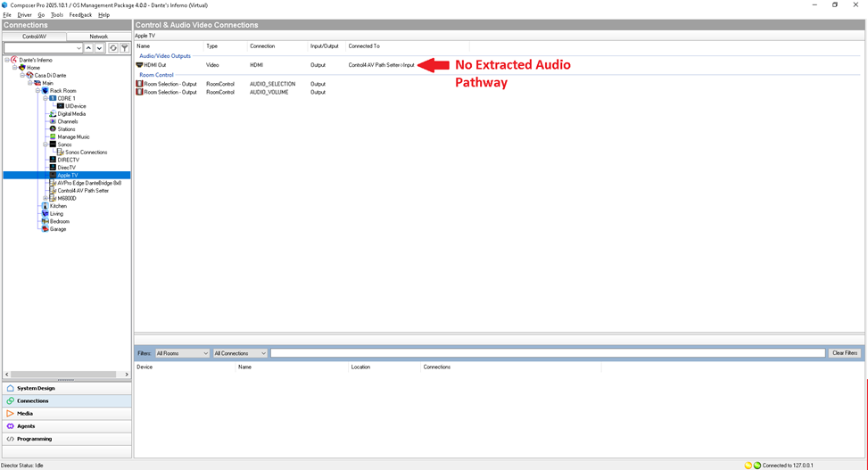
Task: Select the AUDIO_SELECTION Room Selection output icon
Action: [x=139, y=84]
